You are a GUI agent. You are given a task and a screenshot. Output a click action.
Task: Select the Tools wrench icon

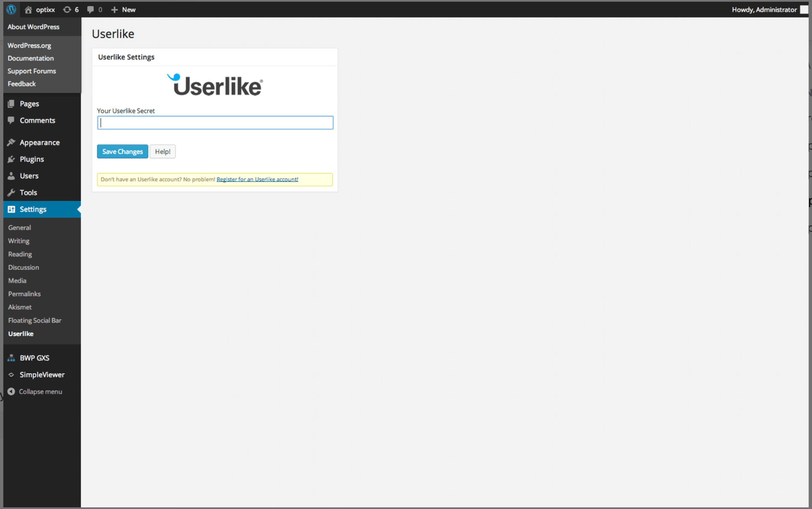(12, 192)
